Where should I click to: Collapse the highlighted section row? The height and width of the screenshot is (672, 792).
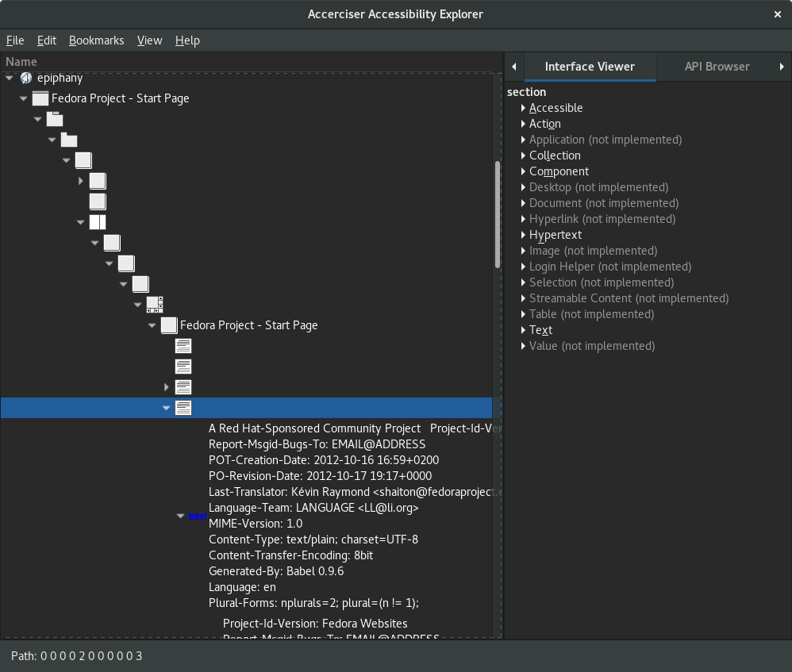point(166,408)
